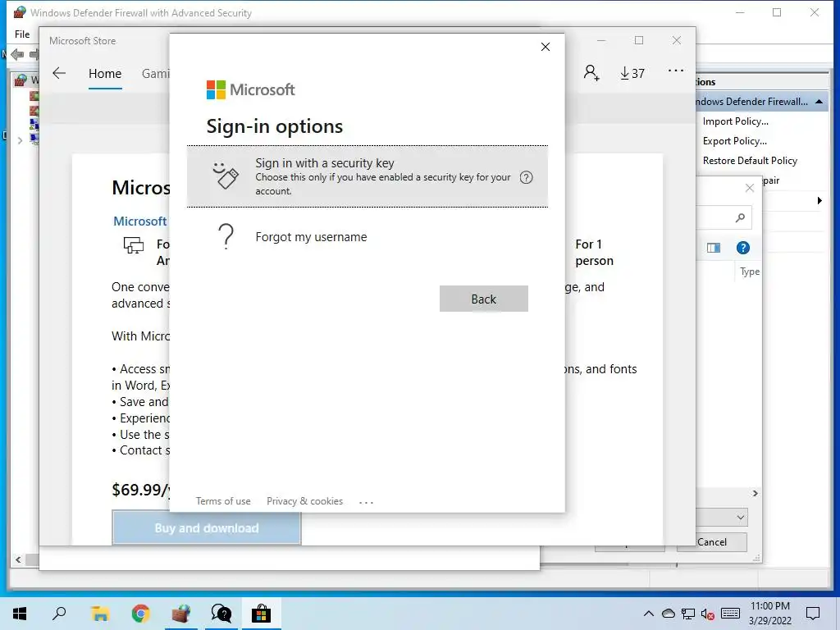This screenshot has height=630, width=840.
Task: Switch to Firewall app on taskbar
Action: click(181, 614)
